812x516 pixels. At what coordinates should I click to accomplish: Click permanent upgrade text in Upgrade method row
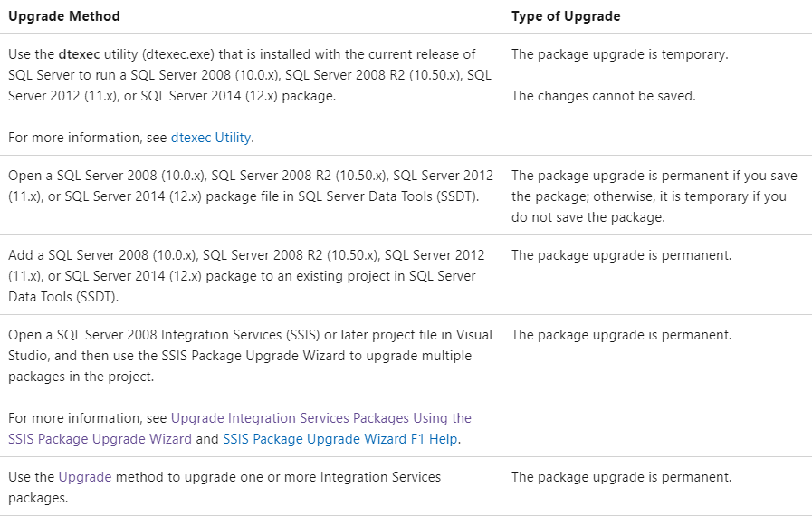[621, 477]
